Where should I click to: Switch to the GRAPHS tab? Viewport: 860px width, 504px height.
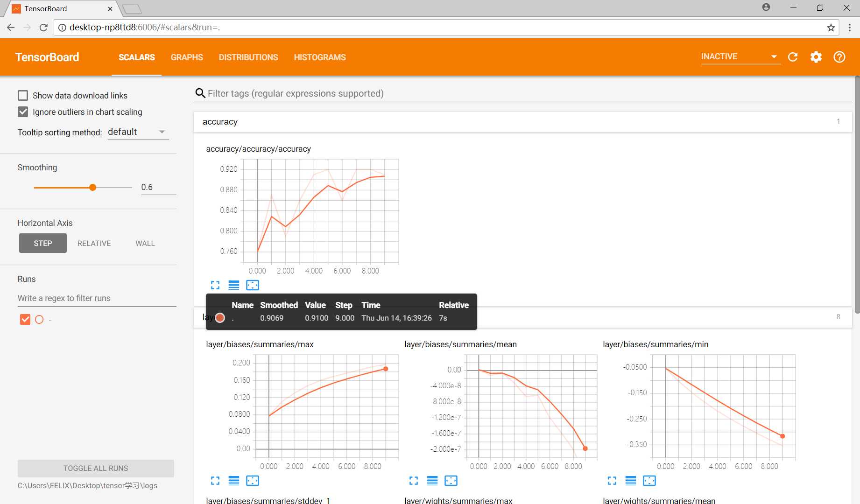[187, 57]
